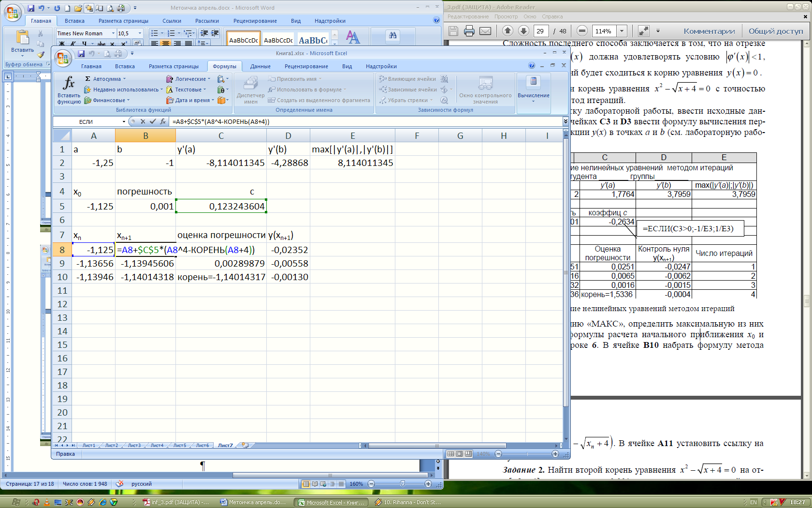Switch Excel to Normal view button

point(450,454)
